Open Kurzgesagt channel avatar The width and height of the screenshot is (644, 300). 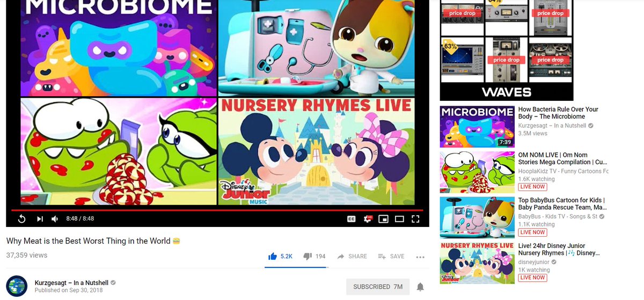[x=17, y=286]
